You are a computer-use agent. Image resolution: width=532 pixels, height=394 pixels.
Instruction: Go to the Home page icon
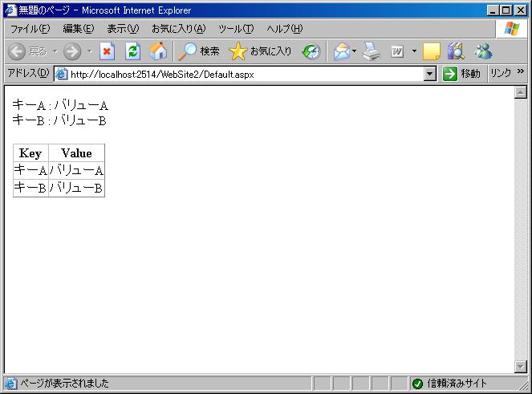click(x=158, y=51)
